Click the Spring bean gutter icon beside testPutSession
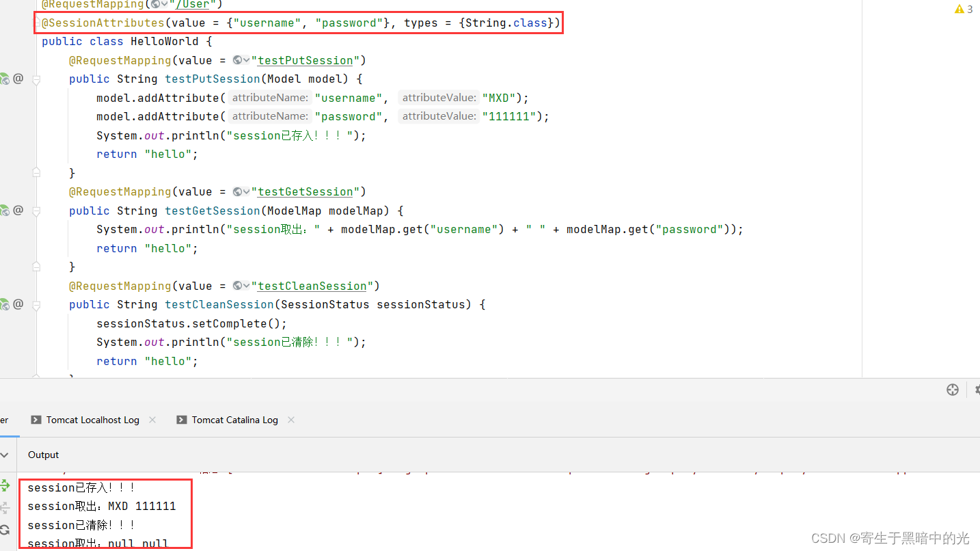The image size is (980, 551). tap(4, 79)
